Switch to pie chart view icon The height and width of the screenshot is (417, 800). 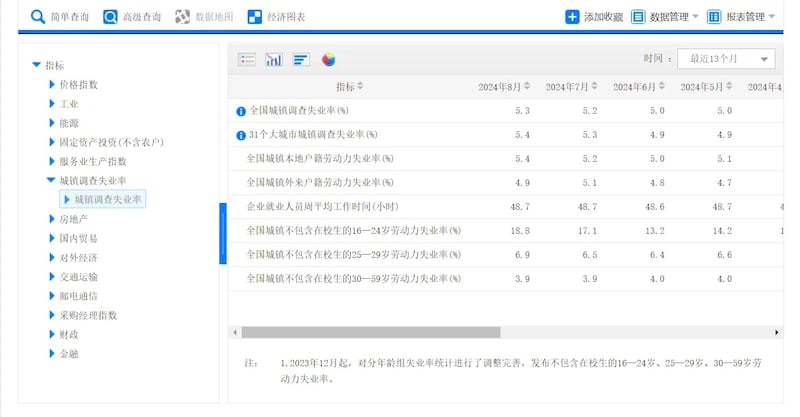coord(328,60)
